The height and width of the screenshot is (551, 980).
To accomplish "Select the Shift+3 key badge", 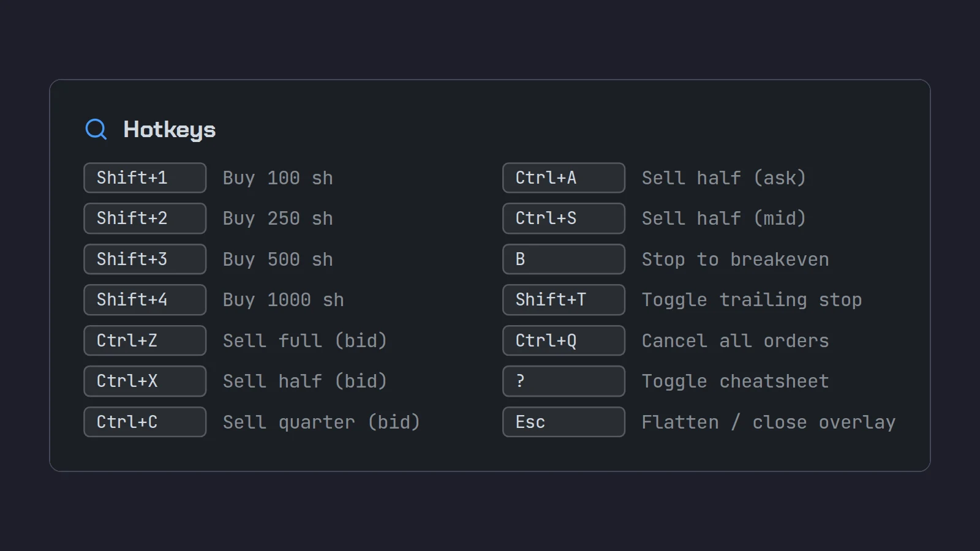I will [145, 259].
